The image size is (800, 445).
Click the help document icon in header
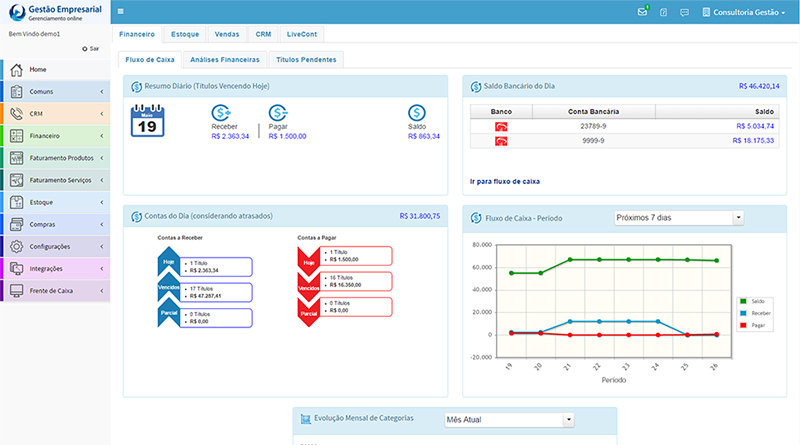coord(663,12)
